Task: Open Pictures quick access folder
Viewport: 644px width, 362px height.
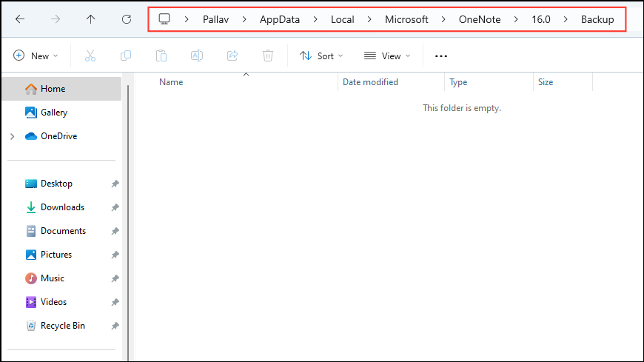Action: 56,255
